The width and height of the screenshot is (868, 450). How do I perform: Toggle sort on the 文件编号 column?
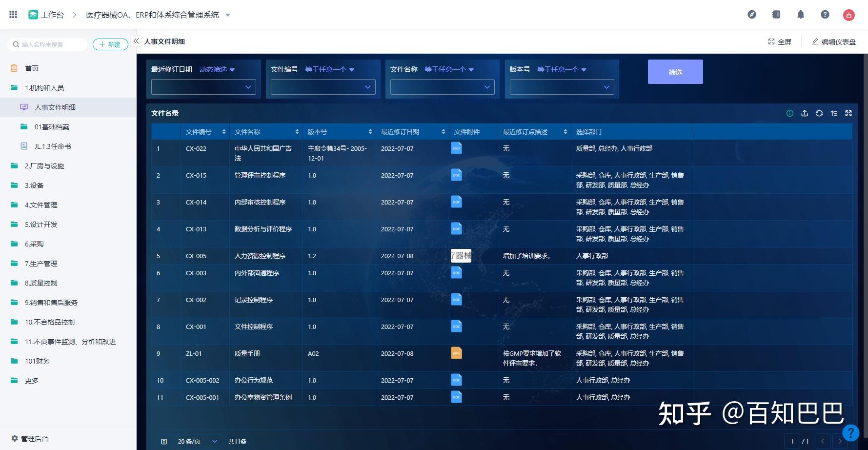[224, 131]
